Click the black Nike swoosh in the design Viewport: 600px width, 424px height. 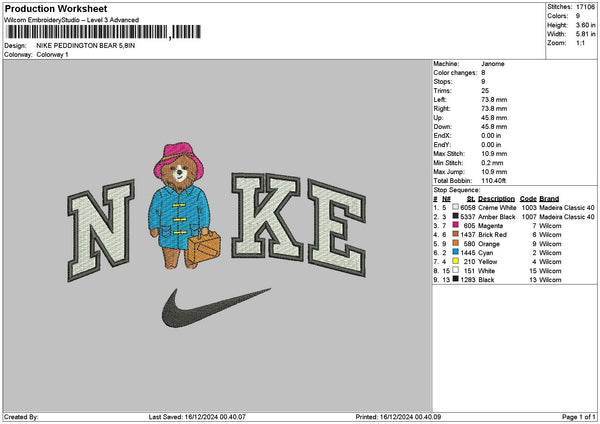tap(215, 308)
